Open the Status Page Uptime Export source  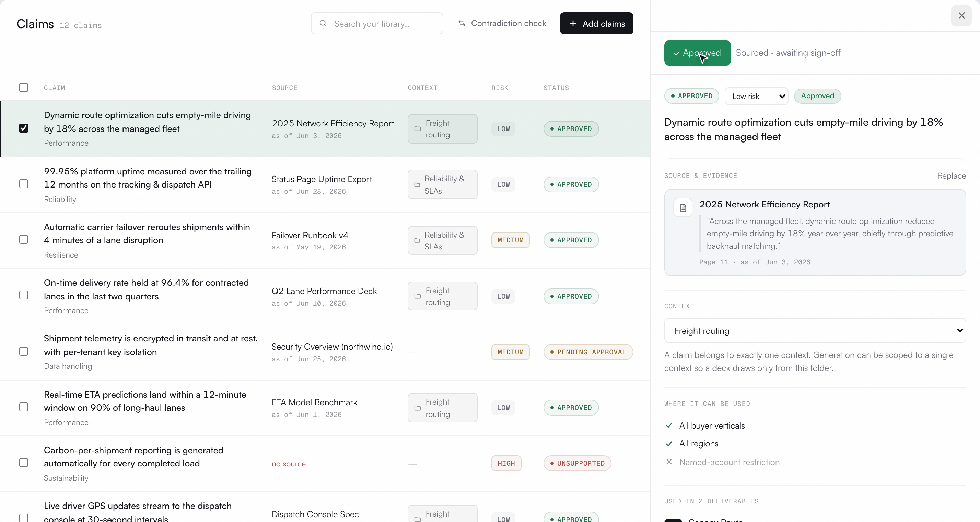click(322, 179)
